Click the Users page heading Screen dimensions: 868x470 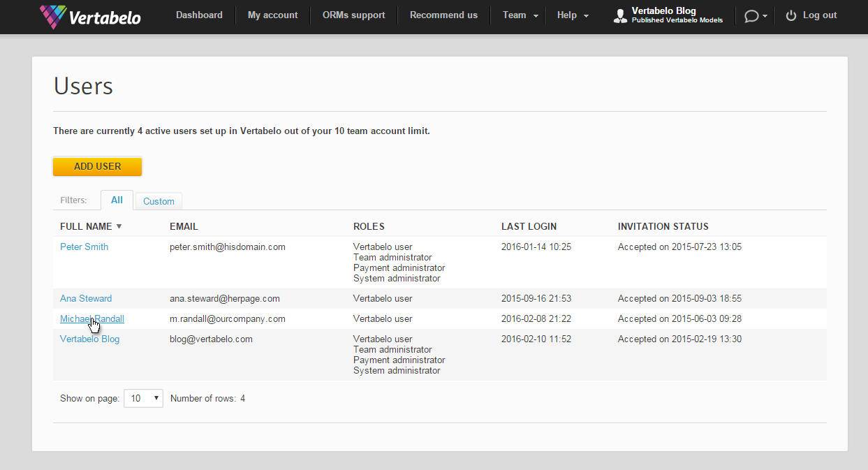[83, 86]
